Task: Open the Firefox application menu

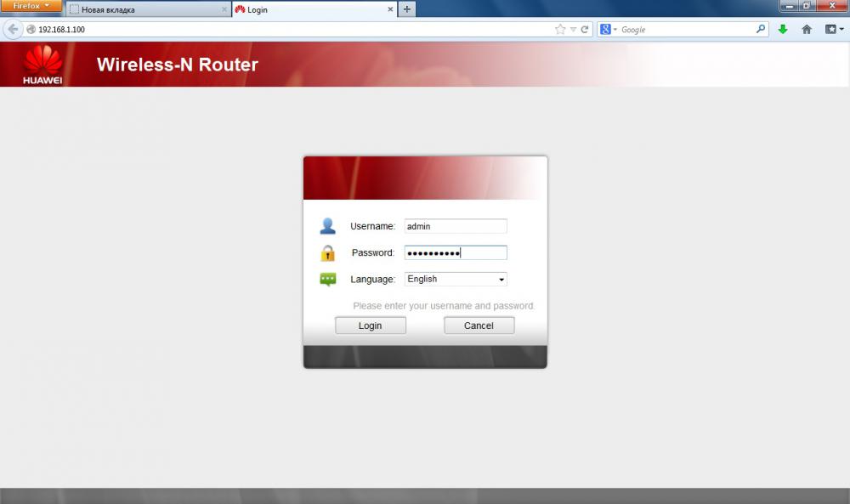Action: 31,6
